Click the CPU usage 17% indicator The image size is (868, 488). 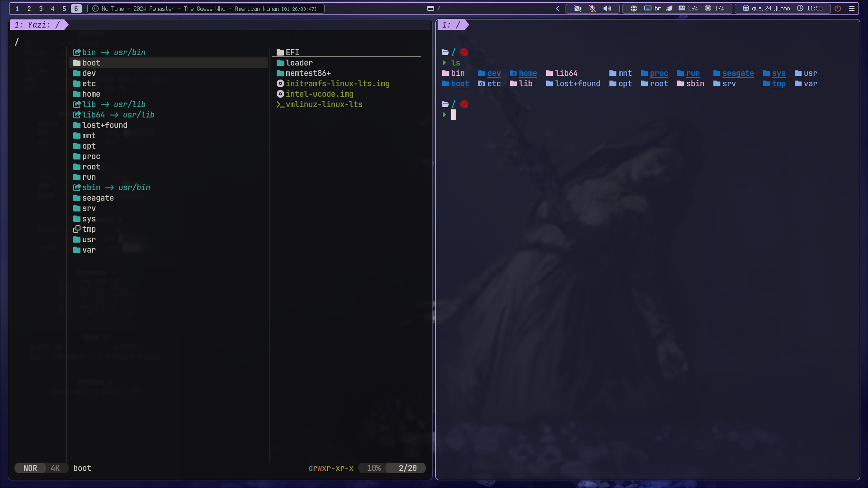[714, 9]
